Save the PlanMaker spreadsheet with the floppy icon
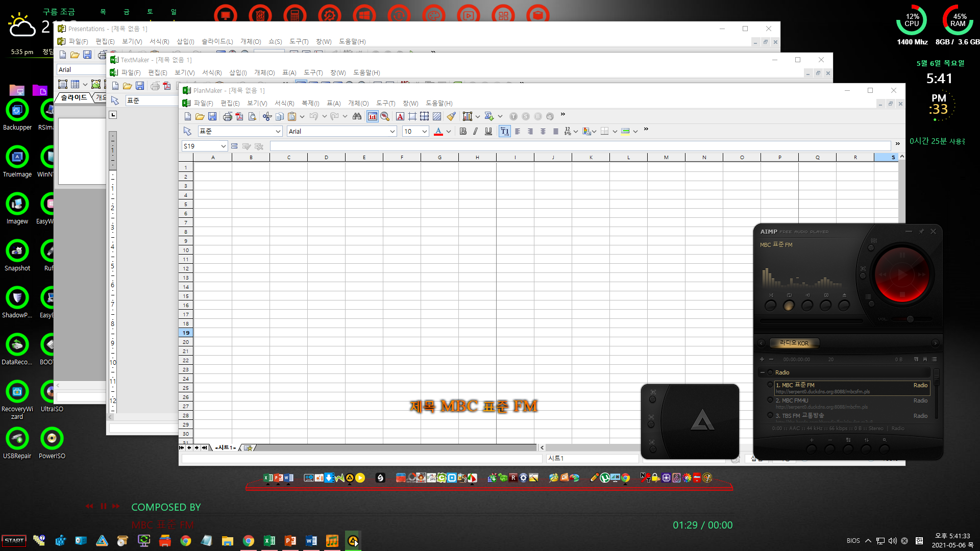Image resolution: width=980 pixels, height=551 pixels. point(212,116)
